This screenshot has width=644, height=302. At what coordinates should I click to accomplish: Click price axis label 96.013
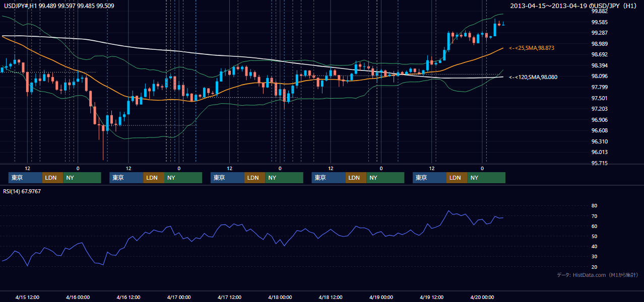[599, 152]
